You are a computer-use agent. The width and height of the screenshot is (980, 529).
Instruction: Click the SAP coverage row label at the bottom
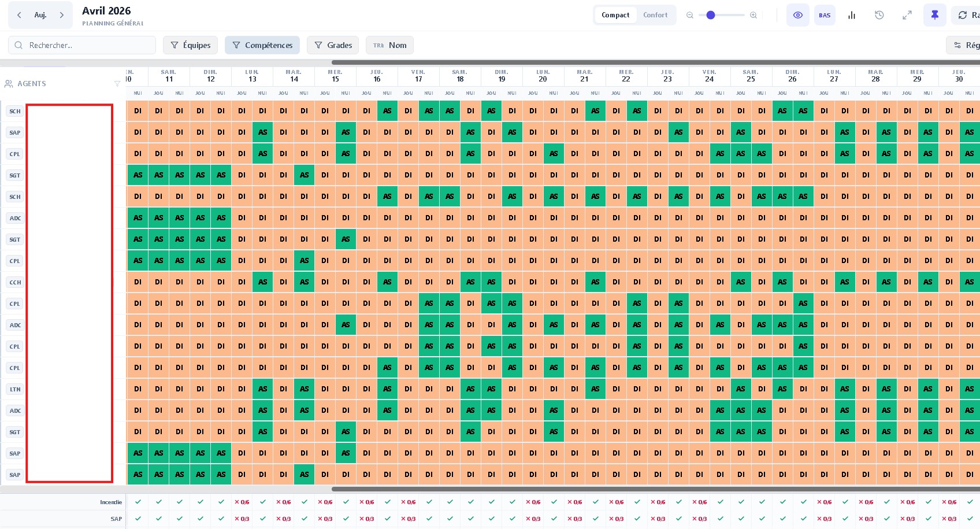tap(116, 519)
